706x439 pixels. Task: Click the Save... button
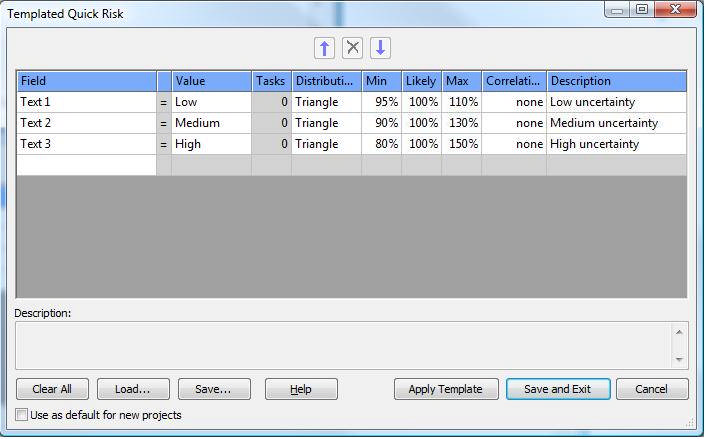pyautogui.click(x=214, y=389)
